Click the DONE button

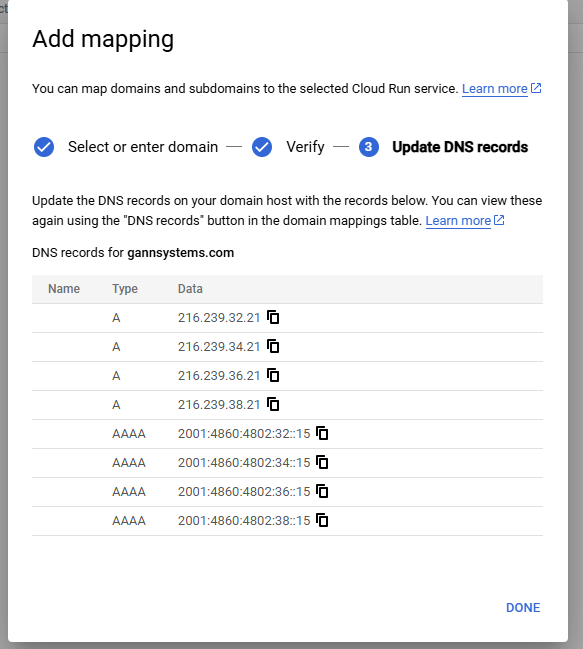coord(523,608)
